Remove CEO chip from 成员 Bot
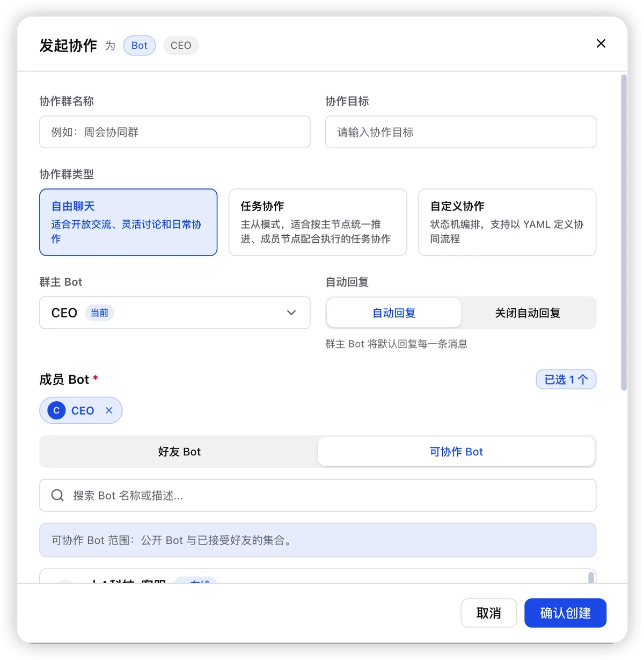Screen dimensions: 644x660 pos(109,410)
